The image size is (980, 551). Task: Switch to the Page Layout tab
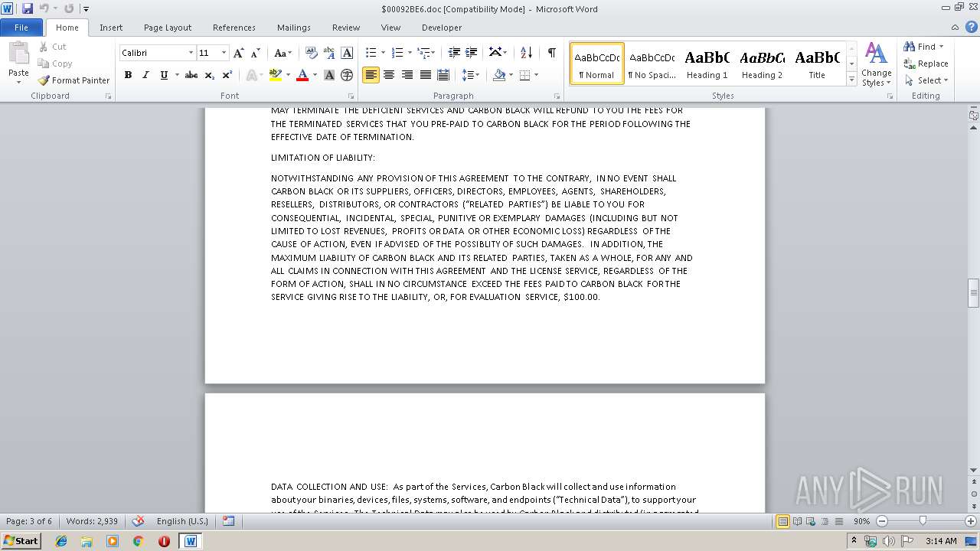click(168, 28)
